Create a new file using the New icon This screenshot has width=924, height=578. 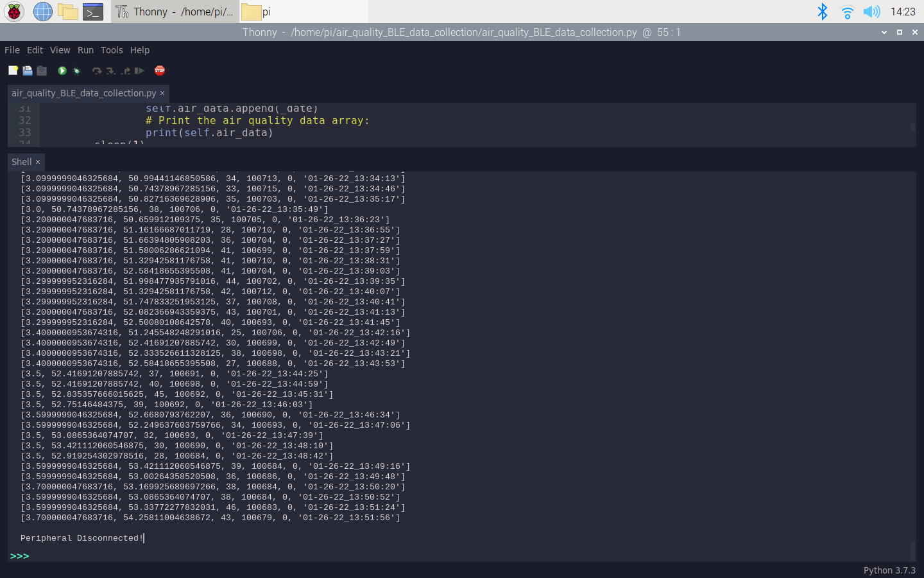point(13,71)
